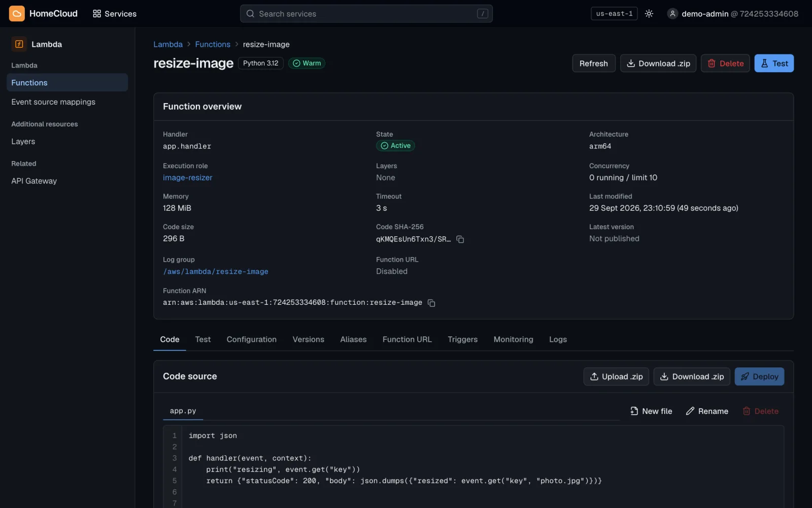Click the HomeCloud logo icon

pos(17,14)
